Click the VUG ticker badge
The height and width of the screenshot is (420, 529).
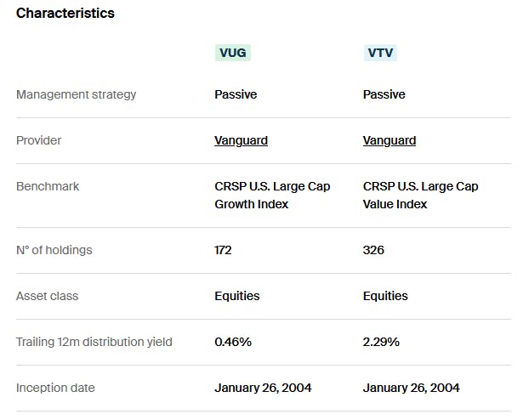point(234,53)
